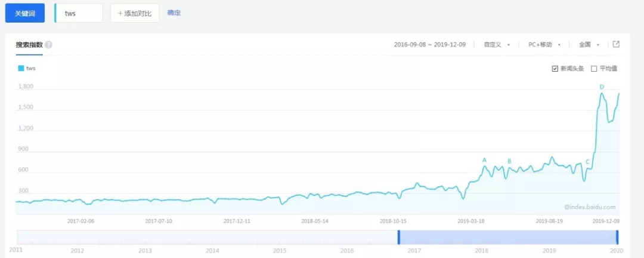This screenshot has width=644, height=258.
Task: Expand the PC+移动 device dropdown
Action: point(544,45)
